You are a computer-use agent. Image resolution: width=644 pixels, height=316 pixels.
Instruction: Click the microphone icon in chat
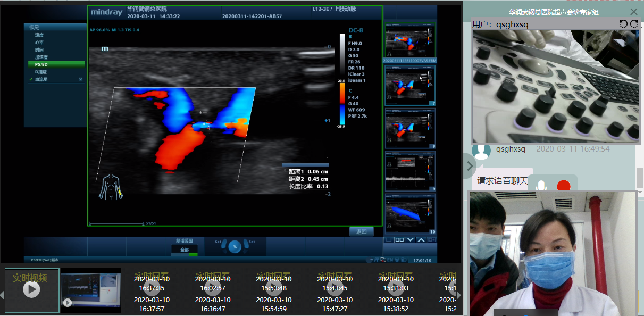541,186
